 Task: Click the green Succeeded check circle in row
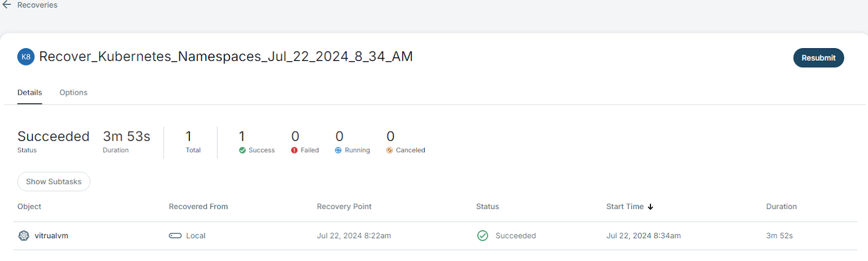coord(482,236)
